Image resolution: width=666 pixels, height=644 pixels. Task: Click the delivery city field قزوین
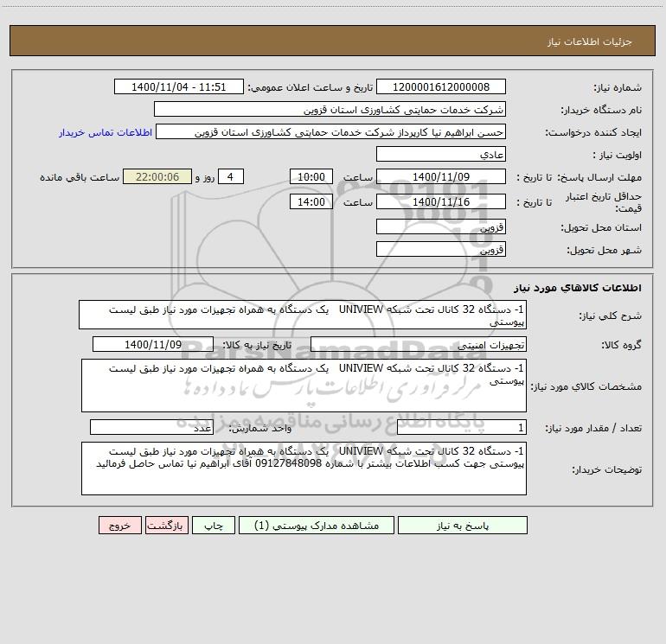click(x=441, y=249)
